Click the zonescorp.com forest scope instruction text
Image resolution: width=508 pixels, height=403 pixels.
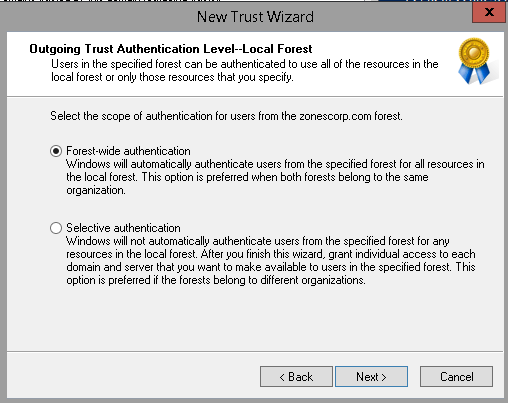pyautogui.click(x=226, y=116)
